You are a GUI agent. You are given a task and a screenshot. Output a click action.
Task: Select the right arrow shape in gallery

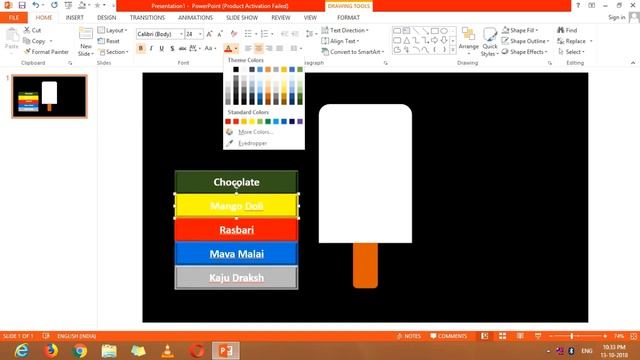tap(434, 40)
